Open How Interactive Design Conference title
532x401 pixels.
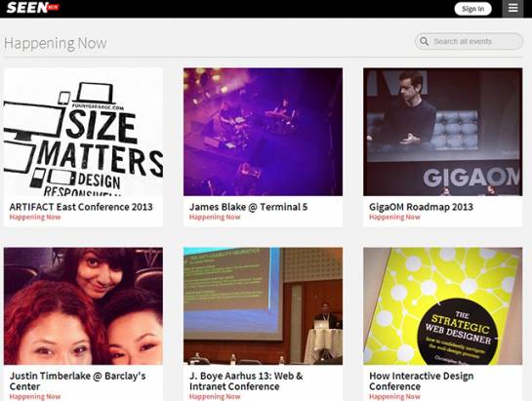point(422,381)
